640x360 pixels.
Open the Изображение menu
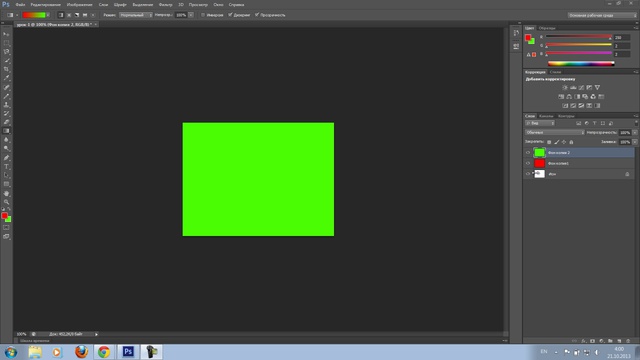coord(80,4)
